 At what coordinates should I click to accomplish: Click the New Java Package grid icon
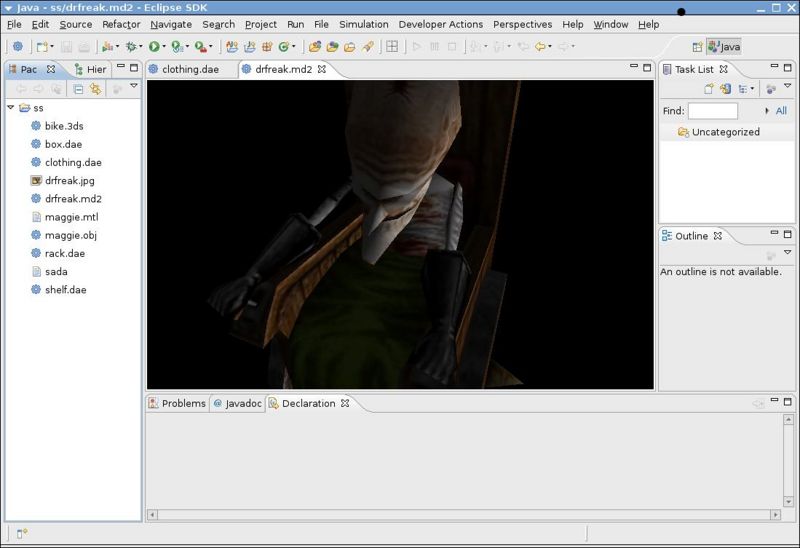[266, 47]
